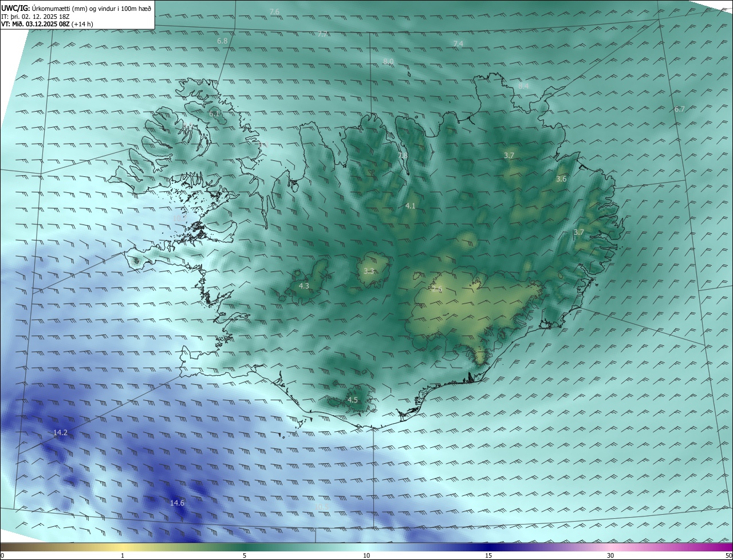The height and width of the screenshot is (560, 733).
Task: Click the 6.8 value label
Action: 222,41
